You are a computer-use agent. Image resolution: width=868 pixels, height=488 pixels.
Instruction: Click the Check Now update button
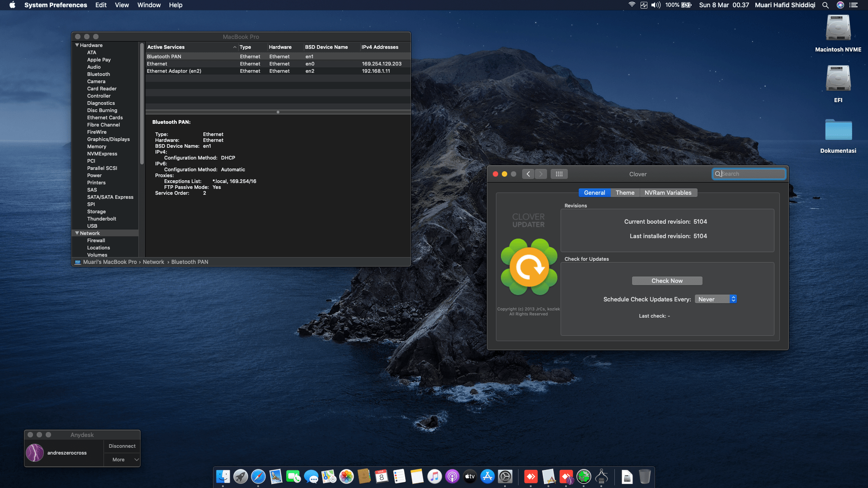tap(667, 281)
